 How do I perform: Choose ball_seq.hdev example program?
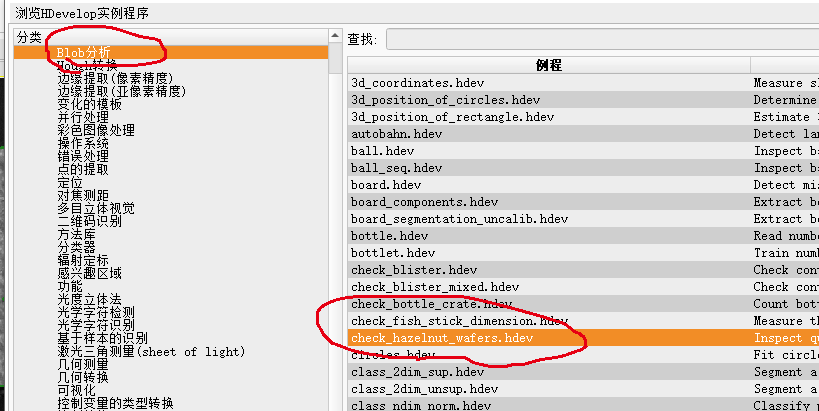pos(397,168)
